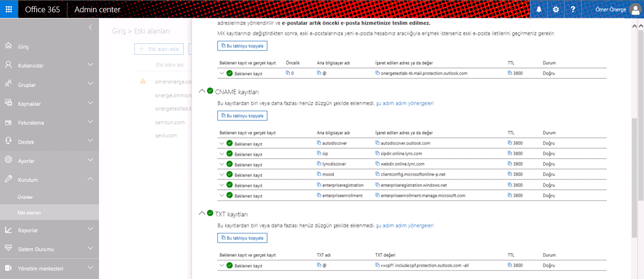Expand the Yönetim merkezleri menu chevron
The image size is (644, 279).
(91, 268)
